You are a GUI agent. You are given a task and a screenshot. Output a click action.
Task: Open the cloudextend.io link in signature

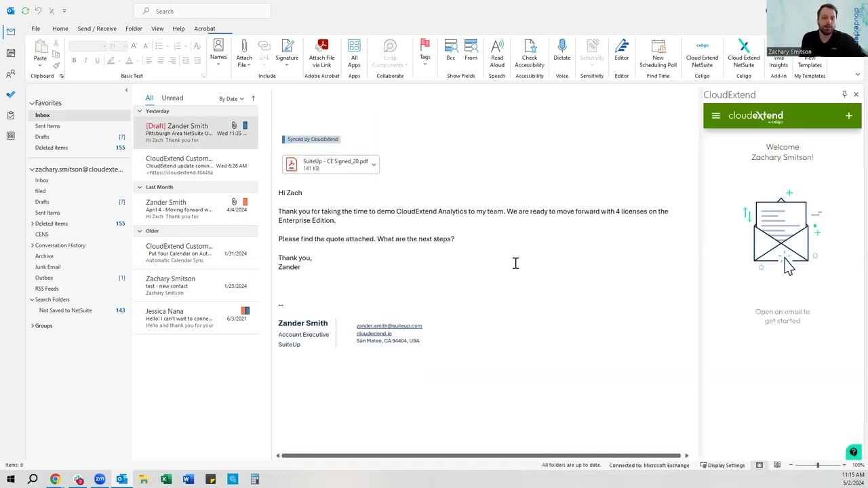coord(374,333)
